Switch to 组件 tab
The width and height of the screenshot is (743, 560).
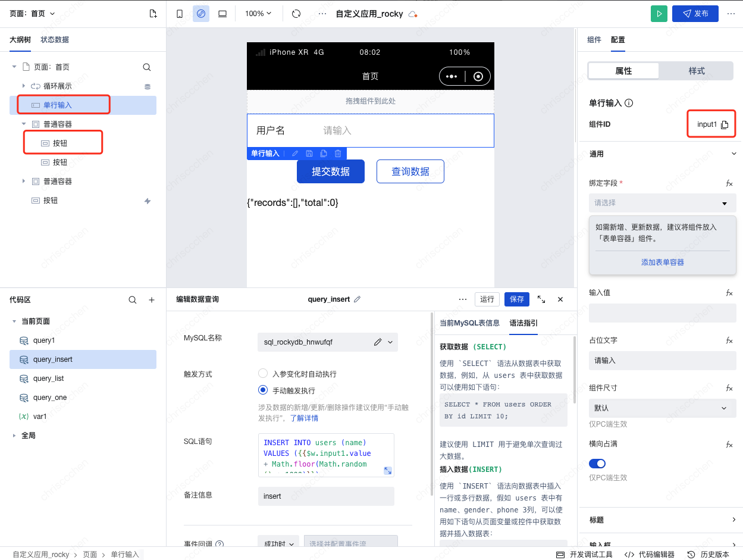(594, 40)
